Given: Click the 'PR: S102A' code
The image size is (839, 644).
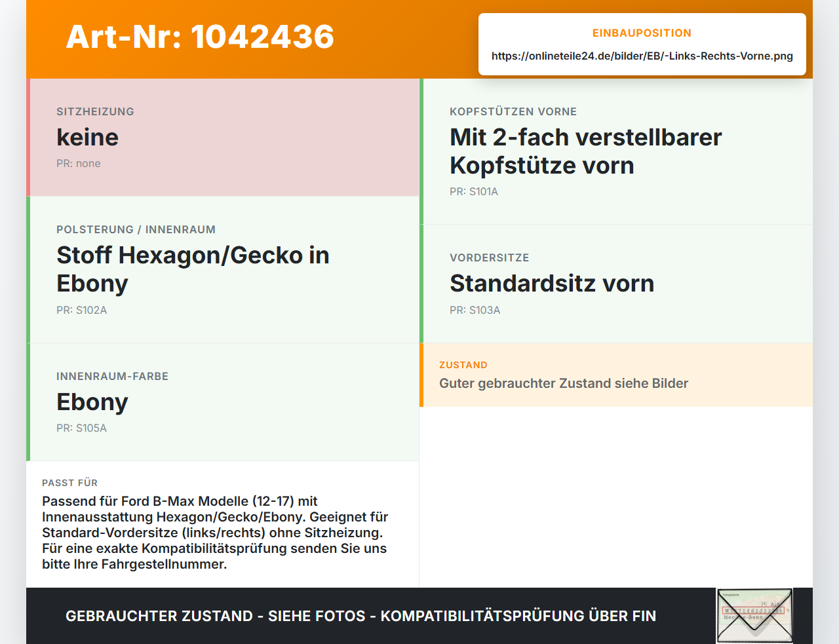Looking at the screenshot, I should 81,310.
